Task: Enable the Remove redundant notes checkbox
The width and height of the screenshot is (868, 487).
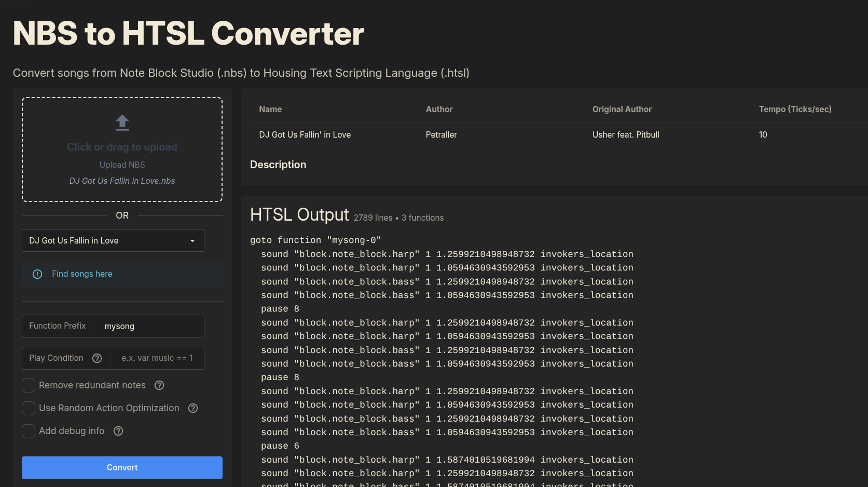Action: tap(29, 385)
